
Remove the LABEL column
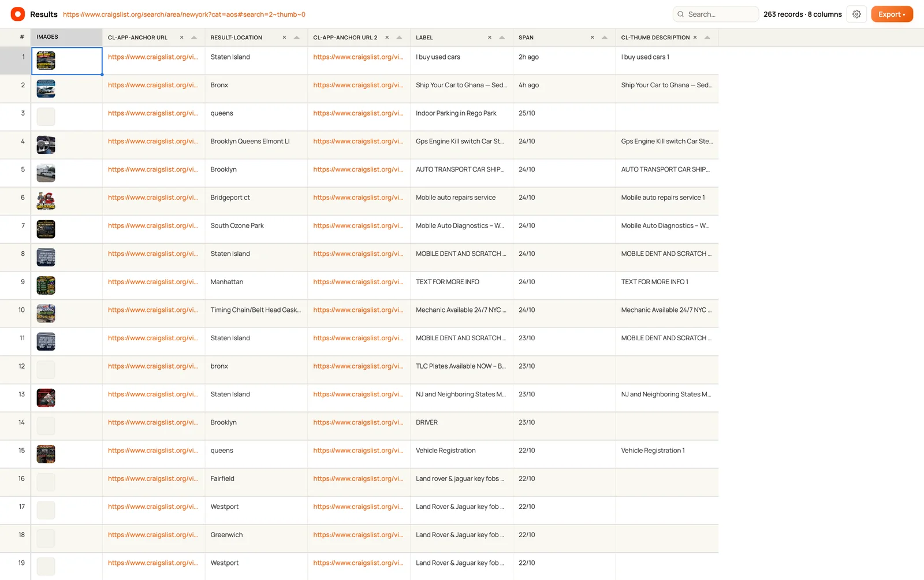[x=490, y=38]
